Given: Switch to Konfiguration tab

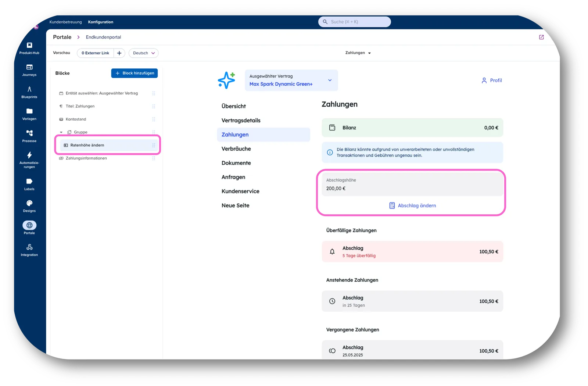Looking at the screenshot, I should [101, 22].
